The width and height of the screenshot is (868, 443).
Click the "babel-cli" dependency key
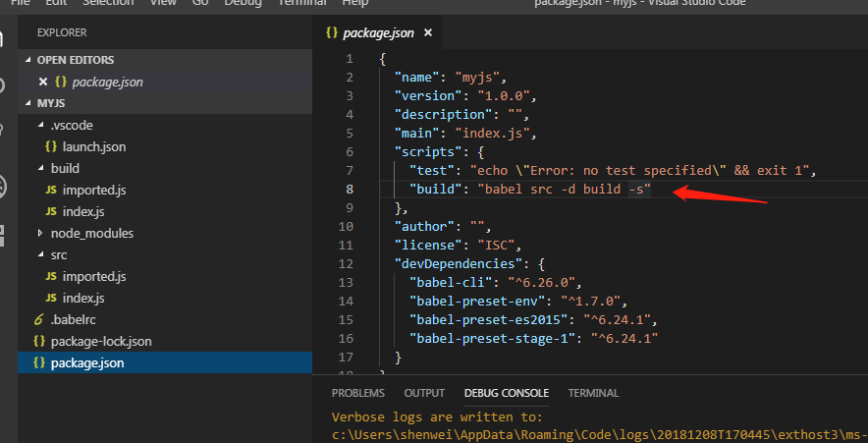[450, 282]
